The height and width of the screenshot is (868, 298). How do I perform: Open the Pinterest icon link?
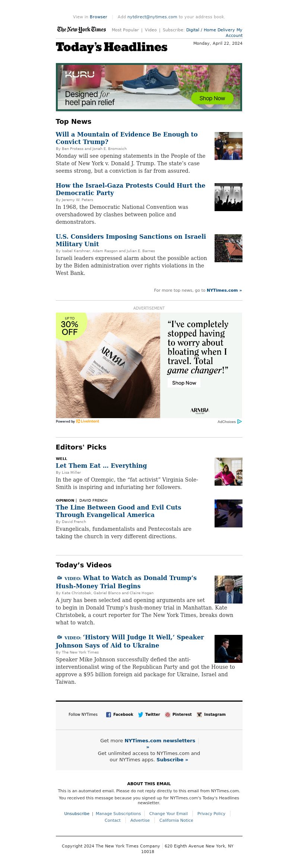(x=168, y=715)
